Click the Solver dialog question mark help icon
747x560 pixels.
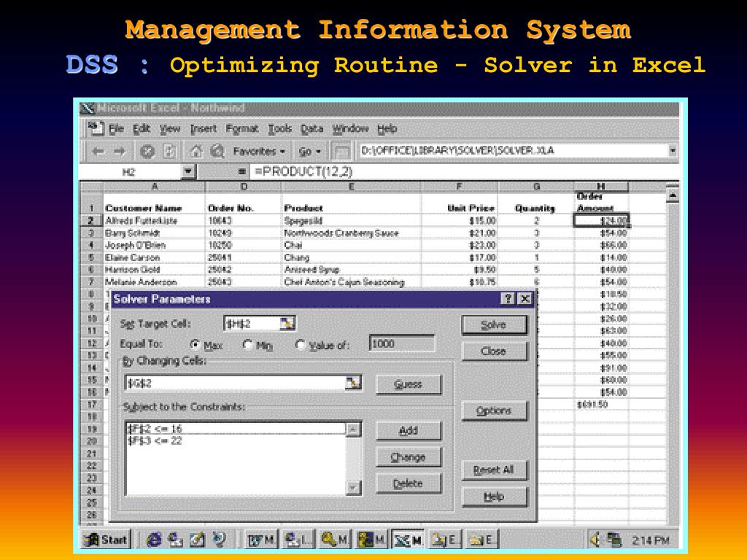[508, 298]
